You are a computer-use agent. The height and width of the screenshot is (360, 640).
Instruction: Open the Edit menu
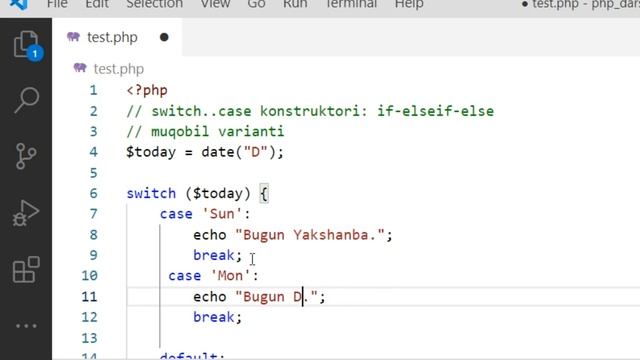click(97, 4)
